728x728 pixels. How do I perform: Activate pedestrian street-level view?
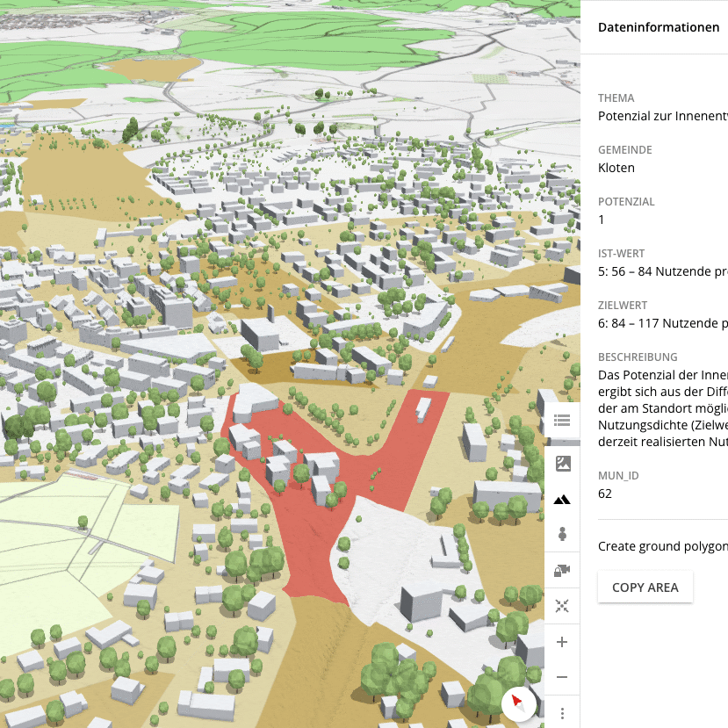[562, 534]
